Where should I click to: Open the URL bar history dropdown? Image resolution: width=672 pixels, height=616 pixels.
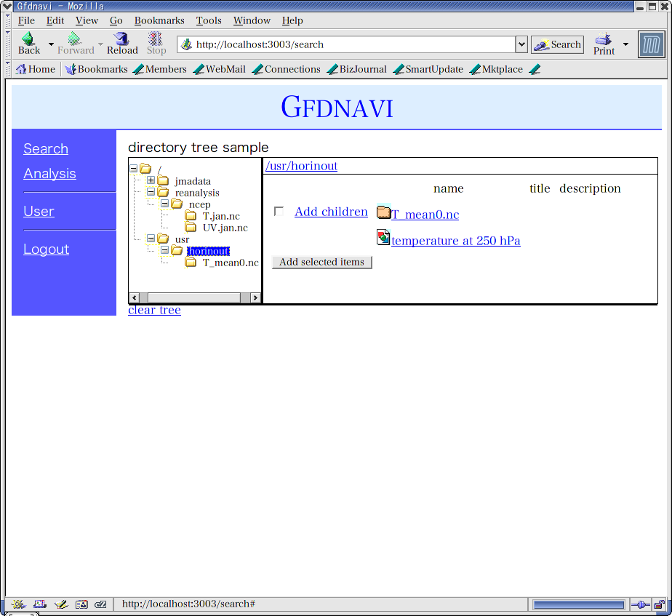click(521, 44)
